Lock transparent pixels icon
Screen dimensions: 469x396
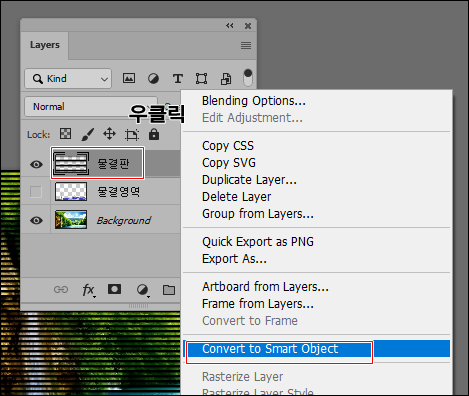65,134
